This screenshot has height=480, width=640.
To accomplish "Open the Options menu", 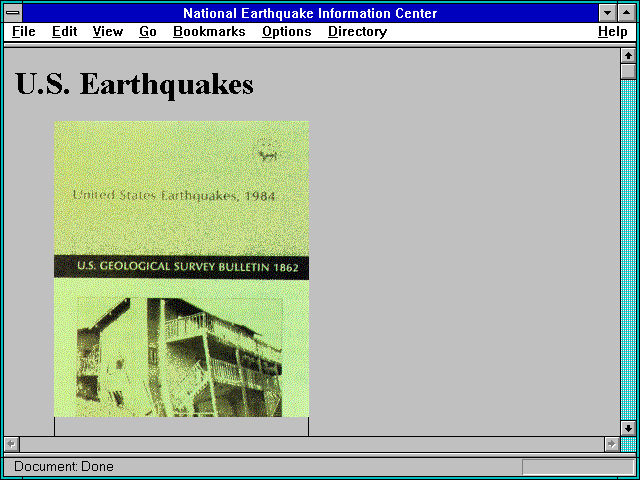I will pyautogui.click(x=287, y=32).
